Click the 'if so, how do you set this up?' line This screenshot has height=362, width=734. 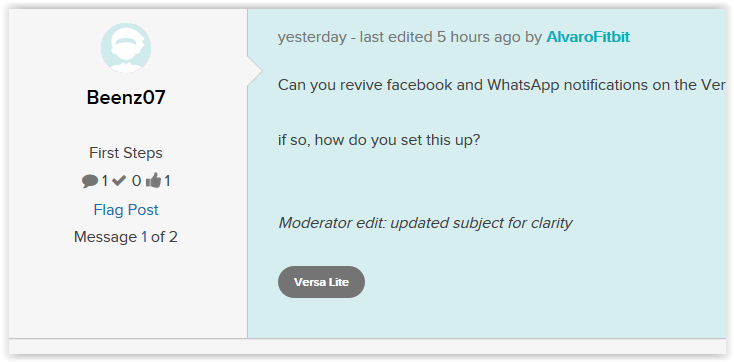pos(379,140)
